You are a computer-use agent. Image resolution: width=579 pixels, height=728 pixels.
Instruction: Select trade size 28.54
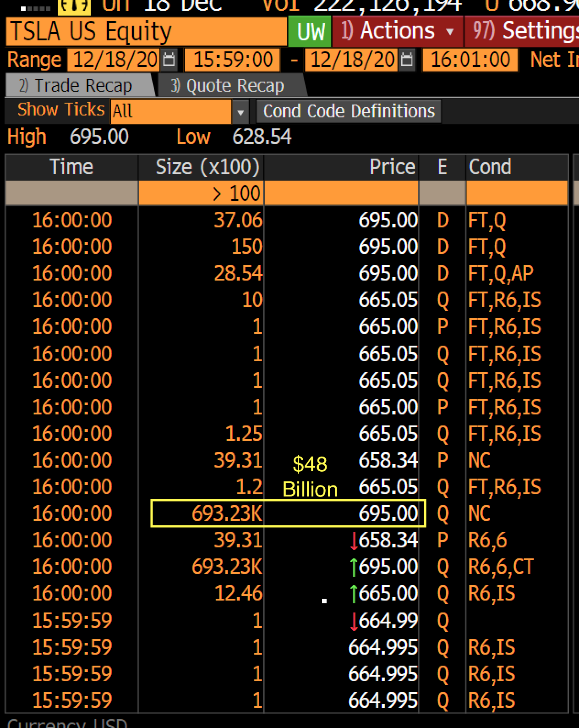(x=238, y=273)
